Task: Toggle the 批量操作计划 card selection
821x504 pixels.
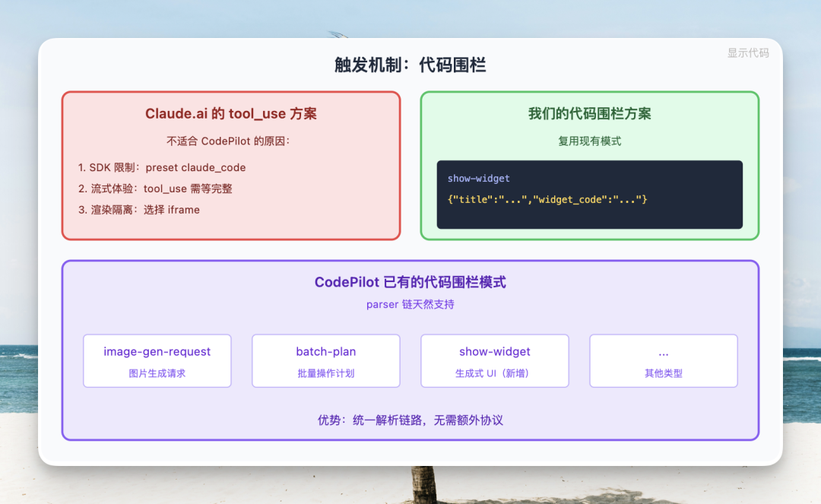Action: click(325, 360)
